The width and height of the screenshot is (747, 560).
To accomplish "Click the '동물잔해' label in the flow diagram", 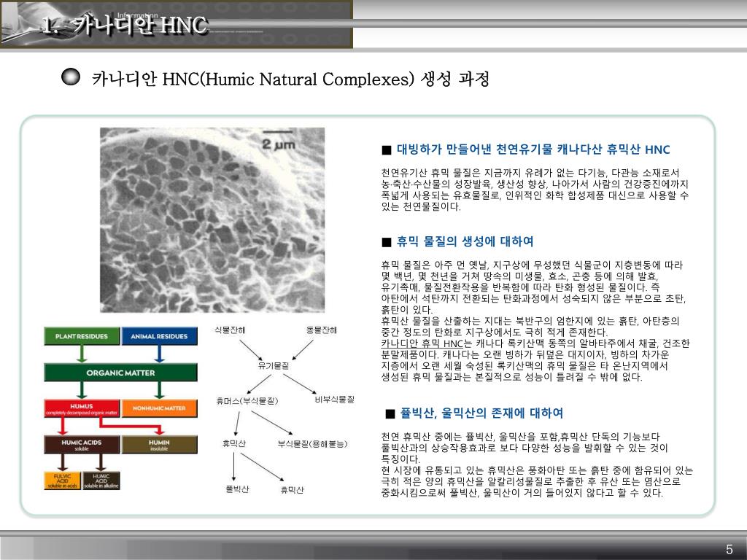I will coord(322,330).
